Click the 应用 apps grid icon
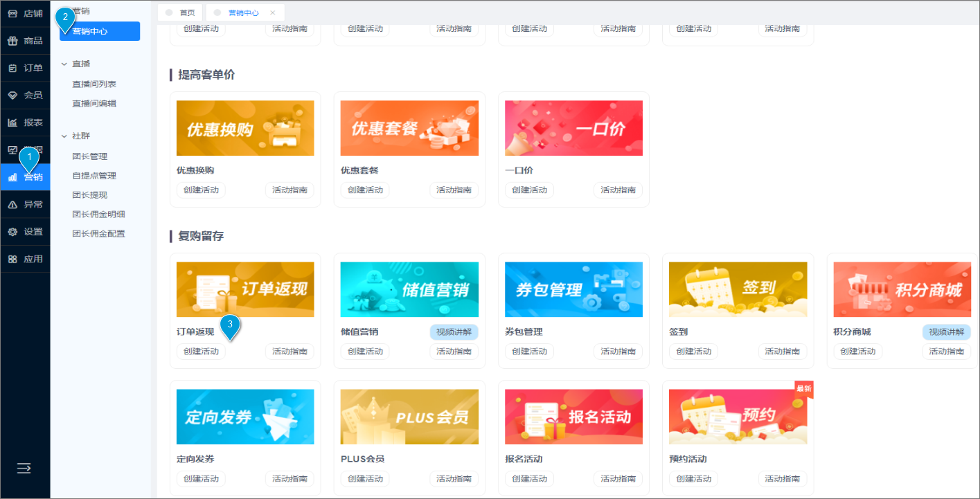980x499 pixels. [x=12, y=259]
